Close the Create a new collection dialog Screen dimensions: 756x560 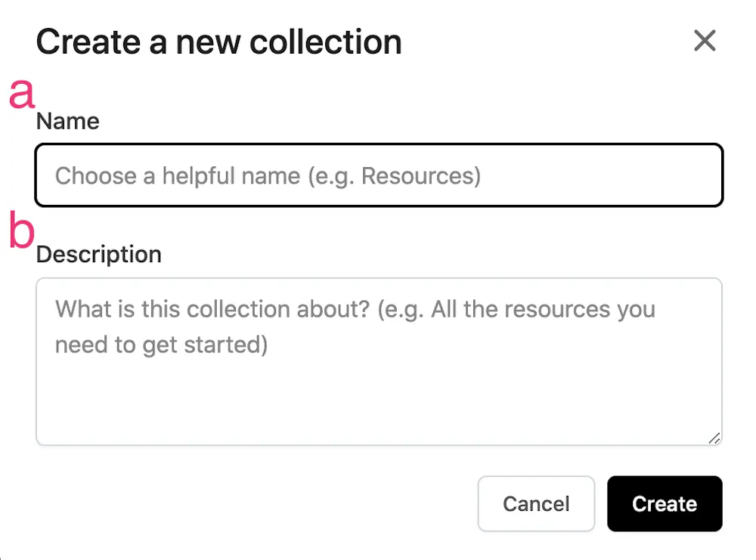click(705, 41)
